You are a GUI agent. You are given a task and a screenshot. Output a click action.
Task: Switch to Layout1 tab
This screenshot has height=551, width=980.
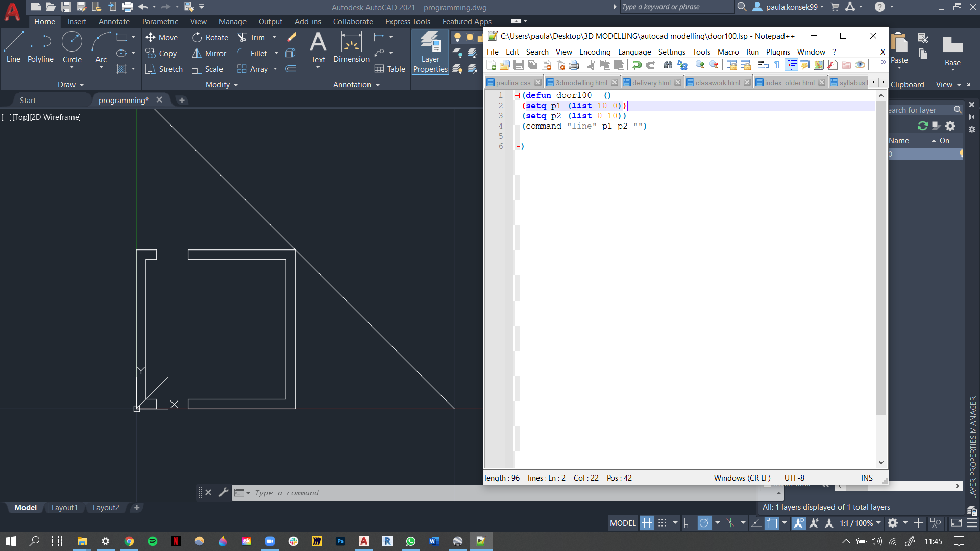point(64,508)
